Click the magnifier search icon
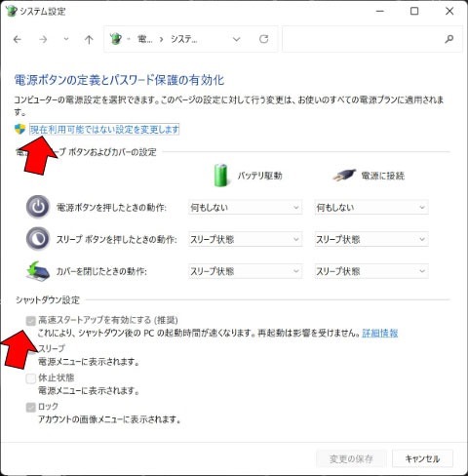Screen dimensions: 468x476 coord(448,39)
